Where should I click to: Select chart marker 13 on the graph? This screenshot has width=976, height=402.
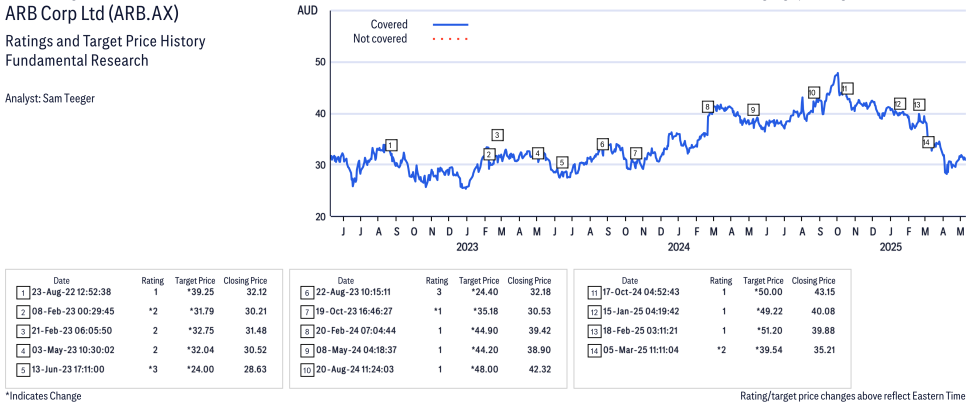919,105
